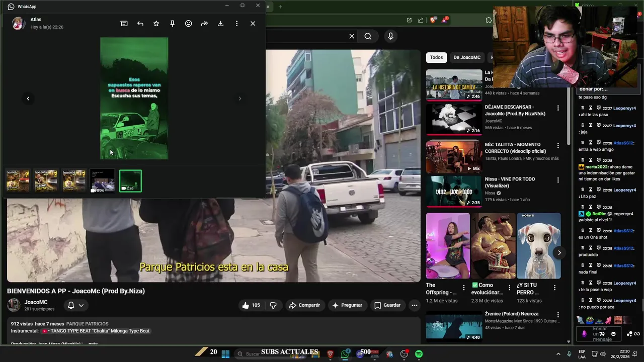Select the 2:26 green video thumbnail

[130, 181]
